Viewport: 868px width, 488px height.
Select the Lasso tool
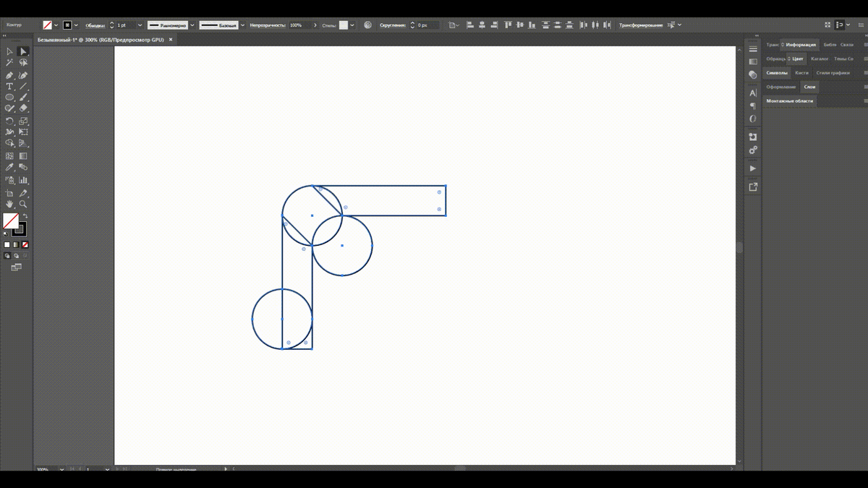click(23, 63)
